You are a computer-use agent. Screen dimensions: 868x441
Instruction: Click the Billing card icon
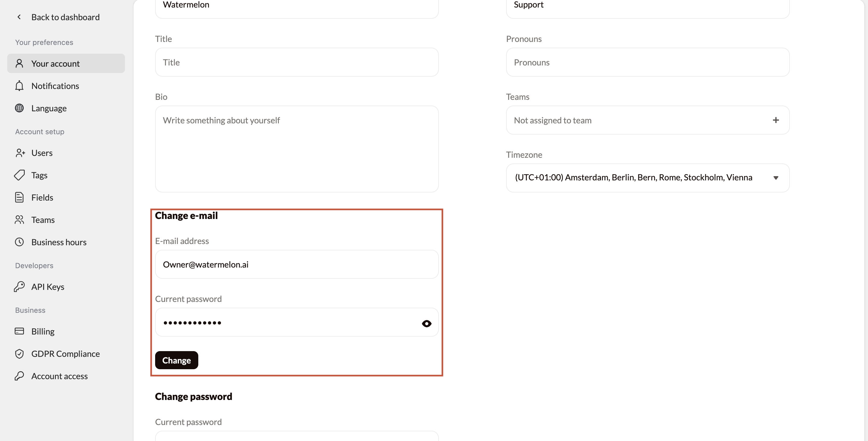(x=19, y=331)
